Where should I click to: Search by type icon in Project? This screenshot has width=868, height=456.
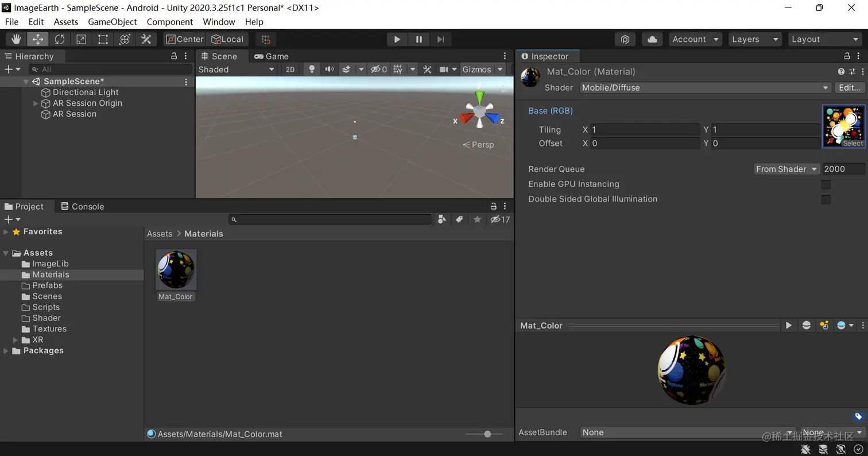[x=442, y=219]
